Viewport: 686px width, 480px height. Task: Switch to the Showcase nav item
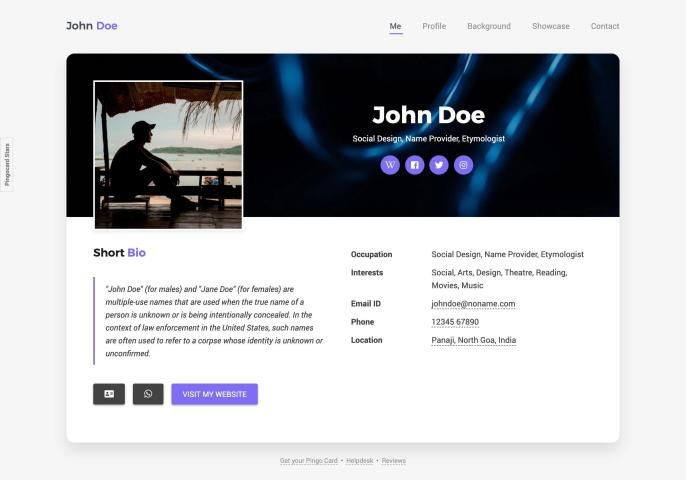point(551,26)
